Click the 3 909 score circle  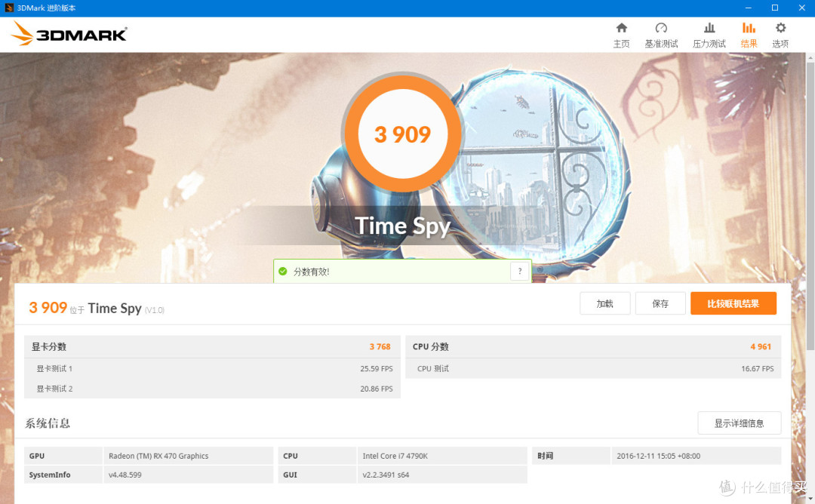(402, 134)
